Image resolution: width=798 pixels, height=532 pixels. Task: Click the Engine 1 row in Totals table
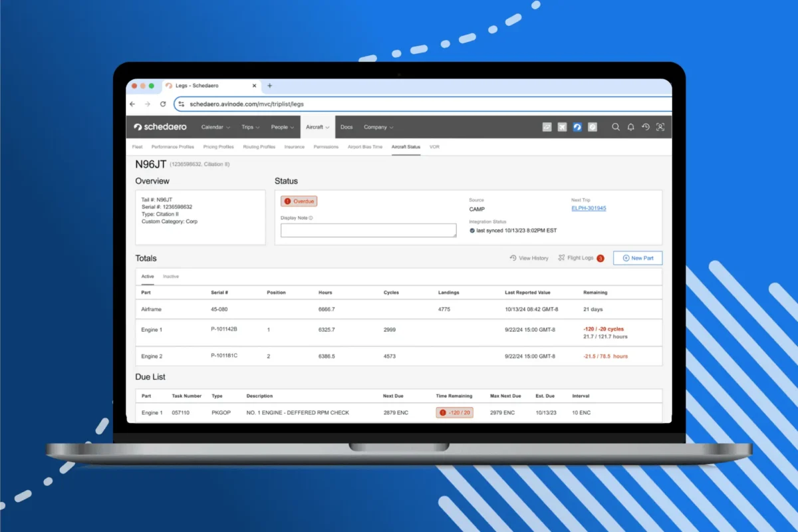398,332
